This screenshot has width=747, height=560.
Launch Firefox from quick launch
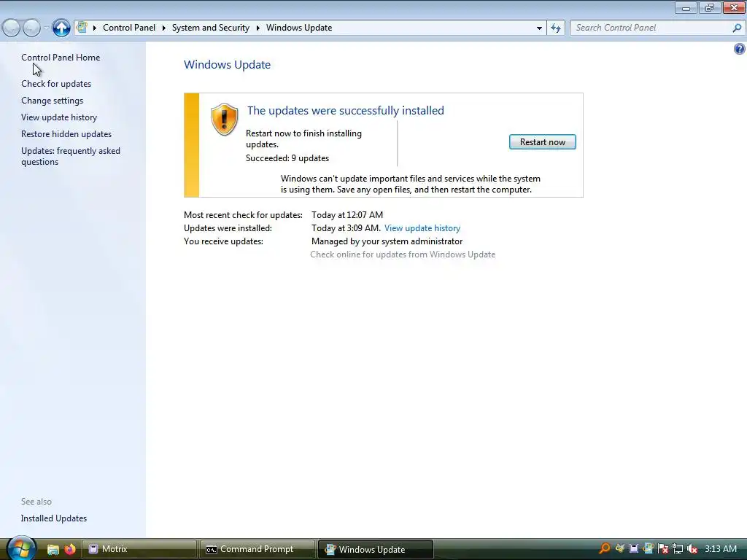pos(70,549)
